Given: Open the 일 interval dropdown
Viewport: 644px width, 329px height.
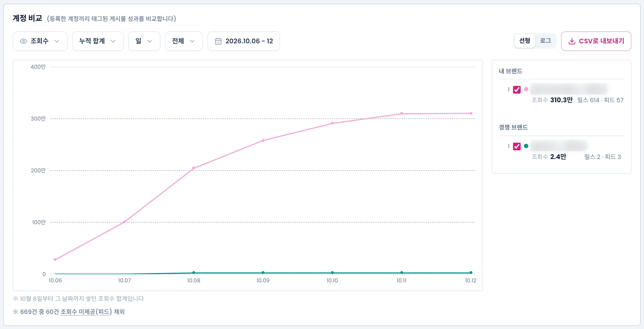Looking at the screenshot, I should click(144, 41).
